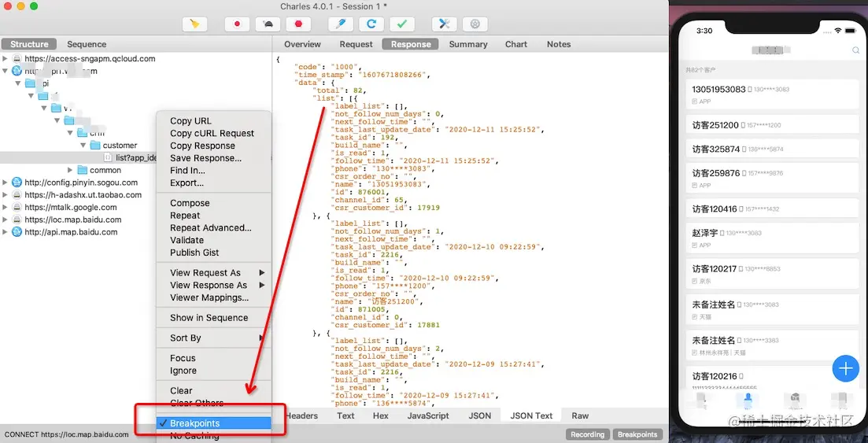Open the Notes tab
868x443 pixels.
pos(559,44)
